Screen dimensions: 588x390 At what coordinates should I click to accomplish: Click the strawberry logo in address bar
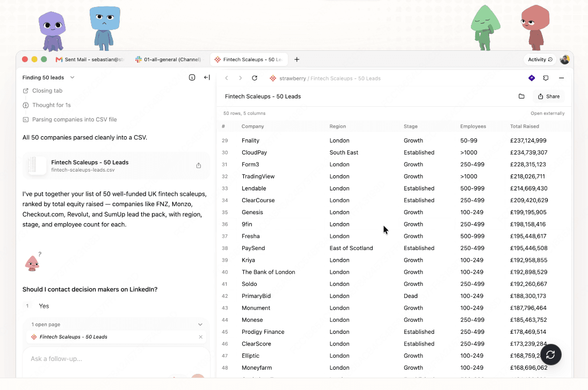pyautogui.click(x=273, y=78)
